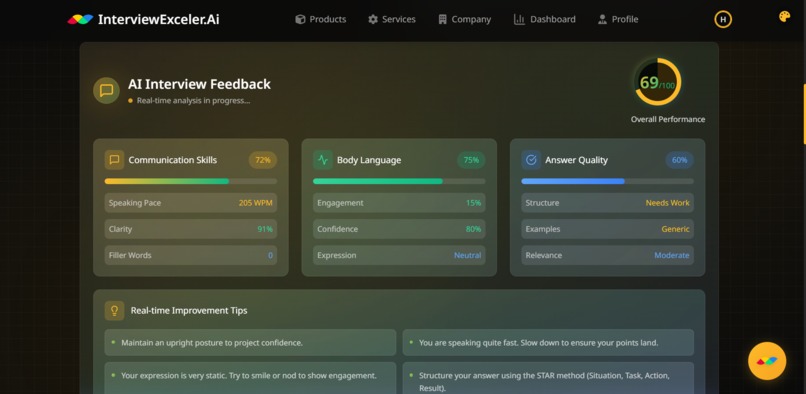Image resolution: width=806 pixels, height=394 pixels.
Task: Click the InterviewExceler.Ai brand name
Action: tap(158, 20)
